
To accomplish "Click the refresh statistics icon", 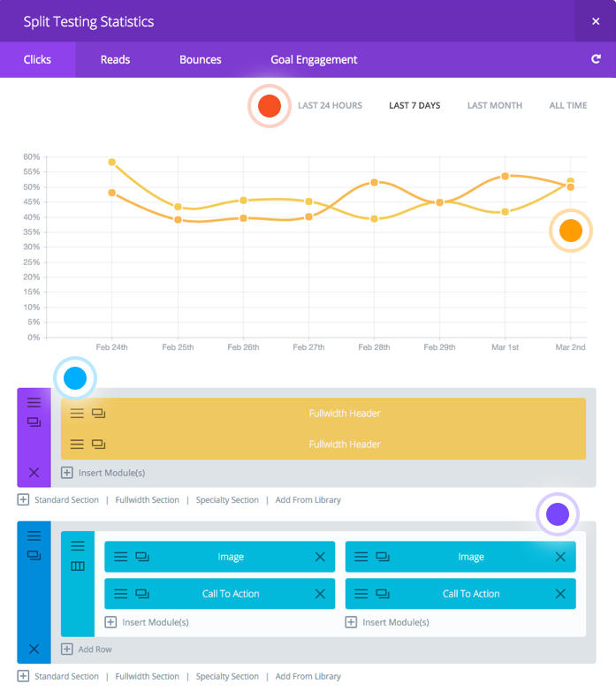I will click(596, 59).
